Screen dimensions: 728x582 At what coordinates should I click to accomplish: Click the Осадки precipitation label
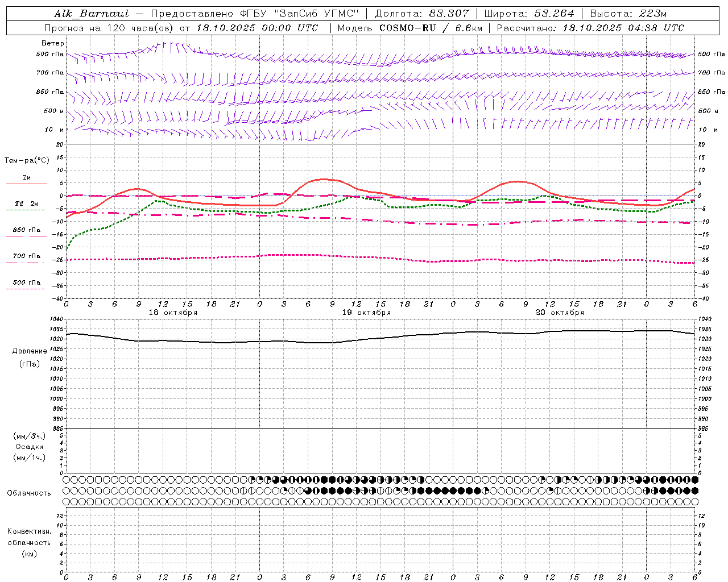30,447
